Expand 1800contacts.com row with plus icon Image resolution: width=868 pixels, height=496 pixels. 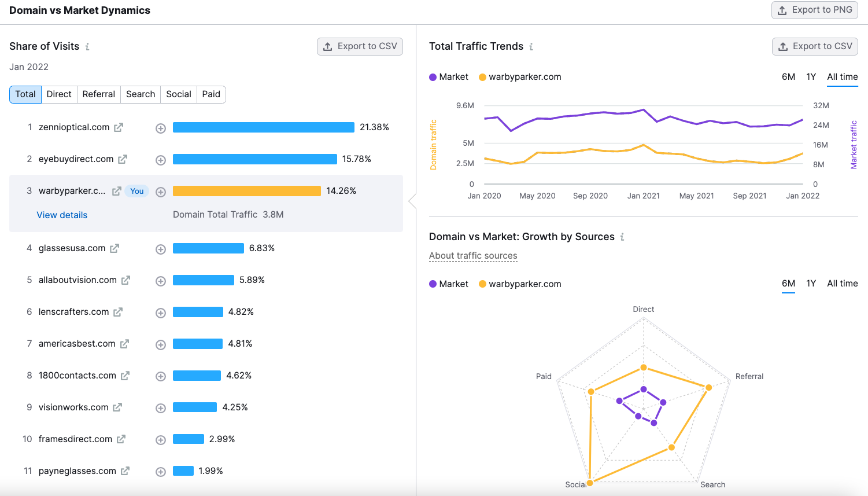(161, 377)
